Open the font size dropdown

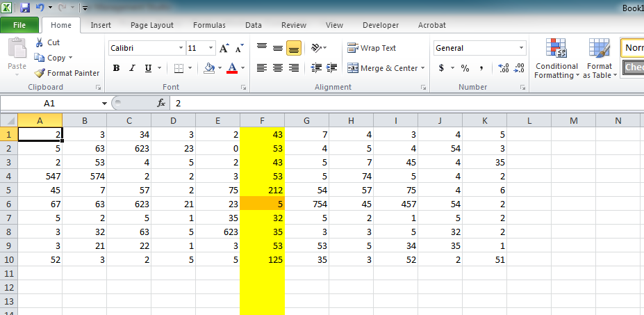pyautogui.click(x=210, y=49)
